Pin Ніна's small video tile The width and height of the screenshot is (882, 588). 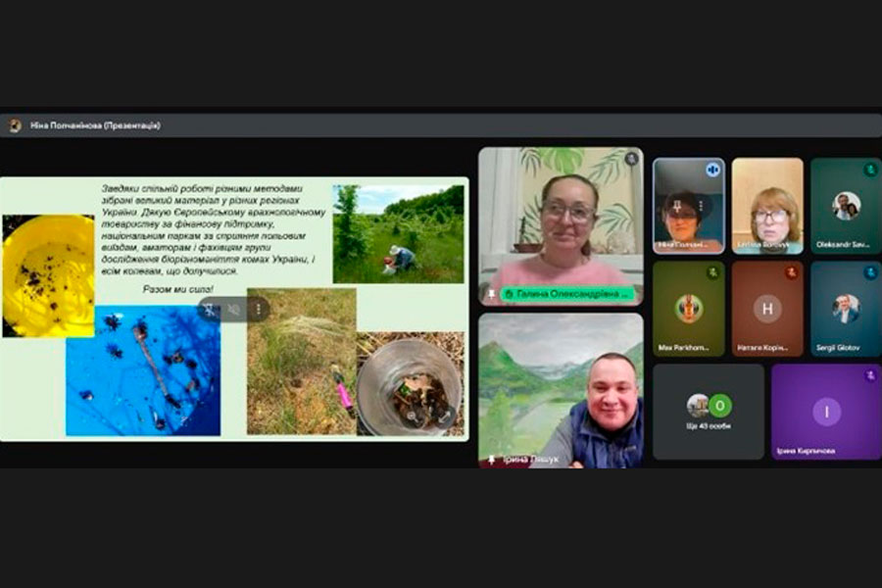coord(678,207)
